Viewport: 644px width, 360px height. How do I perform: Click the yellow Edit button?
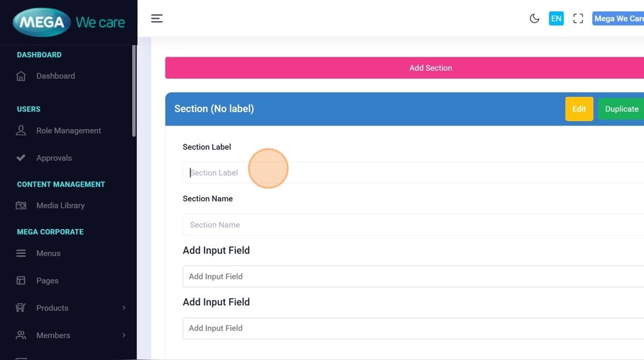click(579, 109)
